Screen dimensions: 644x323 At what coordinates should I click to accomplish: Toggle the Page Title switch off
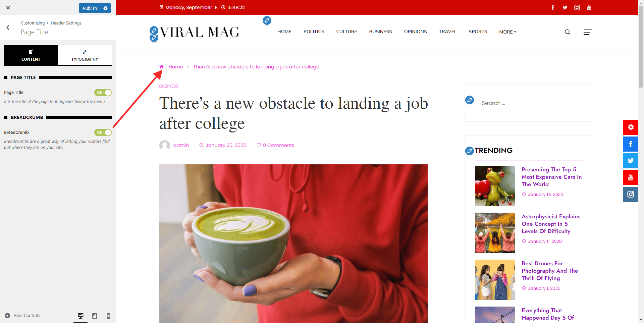pyautogui.click(x=103, y=93)
